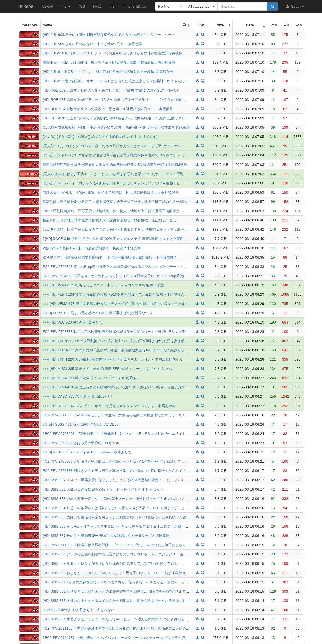Open the ROE-054 torrent title link
This screenshot has width=322, height=644.
[108, 109]
